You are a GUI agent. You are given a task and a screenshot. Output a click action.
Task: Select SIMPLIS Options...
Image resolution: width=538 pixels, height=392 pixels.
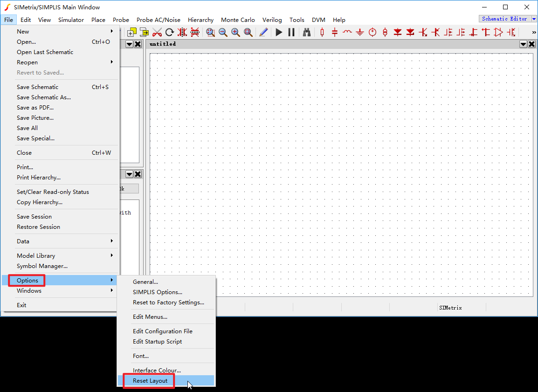(166, 292)
